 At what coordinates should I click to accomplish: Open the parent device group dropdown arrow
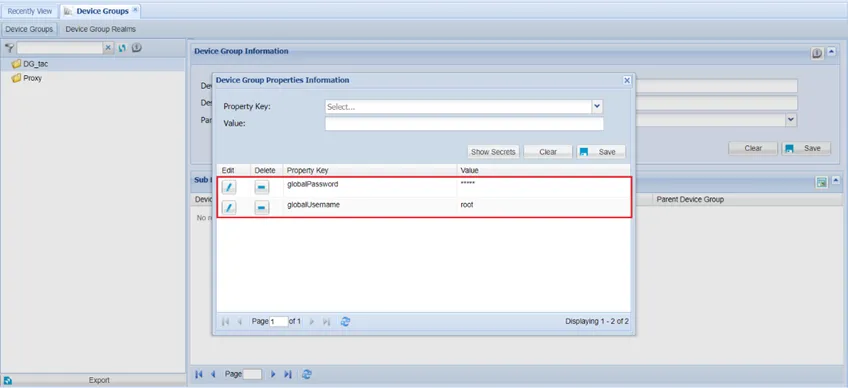click(x=791, y=120)
